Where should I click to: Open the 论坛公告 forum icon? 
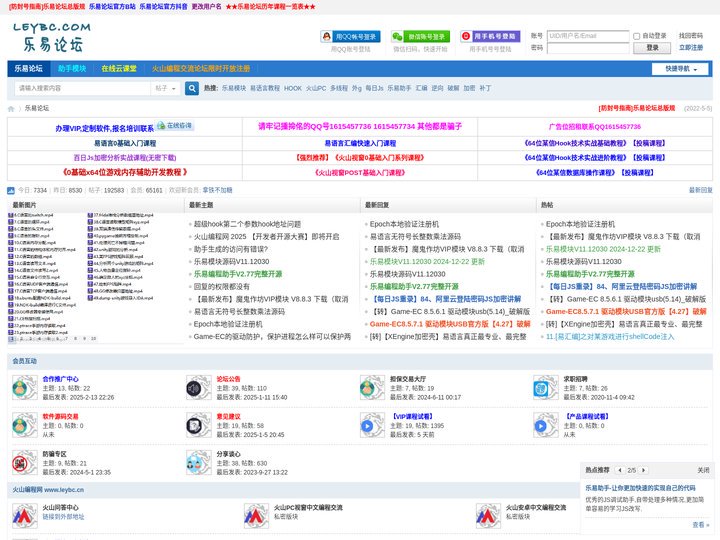[198, 388]
